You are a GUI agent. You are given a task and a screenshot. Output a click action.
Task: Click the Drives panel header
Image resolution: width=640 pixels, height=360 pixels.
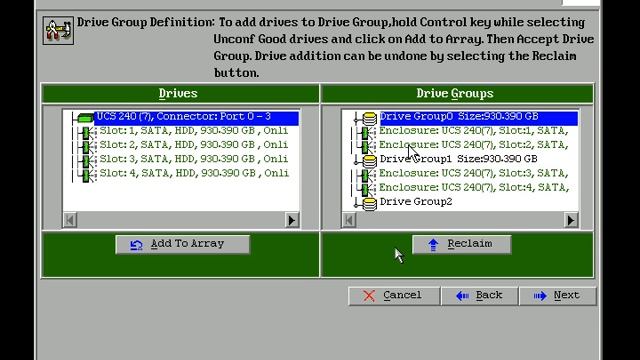180,93
